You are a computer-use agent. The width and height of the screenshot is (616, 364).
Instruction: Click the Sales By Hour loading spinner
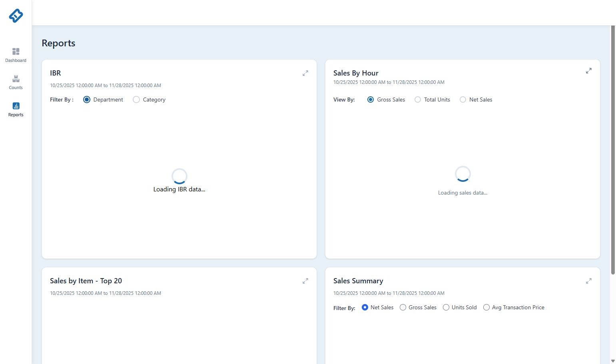pos(462,174)
